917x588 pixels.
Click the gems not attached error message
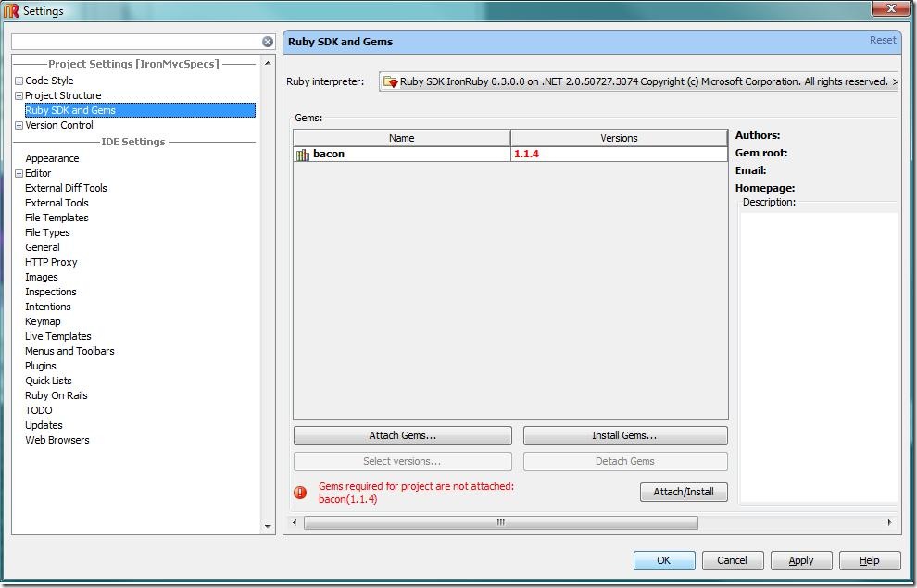[x=416, y=493]
